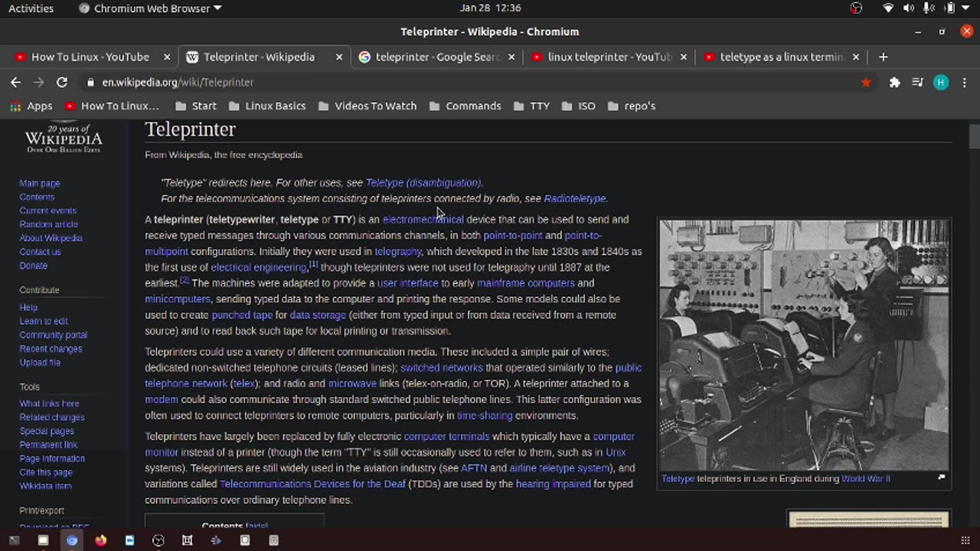Switch to the How To Linux YouTube tab
The height and width of the screenshot is (551, 980).
[90, 57]
